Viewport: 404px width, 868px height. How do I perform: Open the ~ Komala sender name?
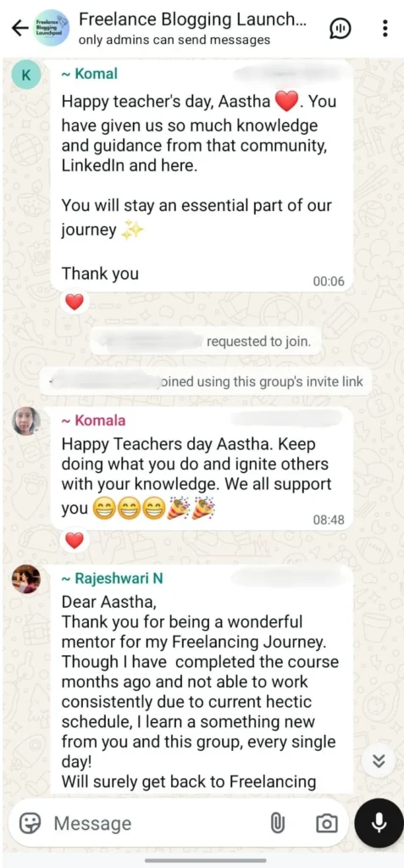coord(93,420)
